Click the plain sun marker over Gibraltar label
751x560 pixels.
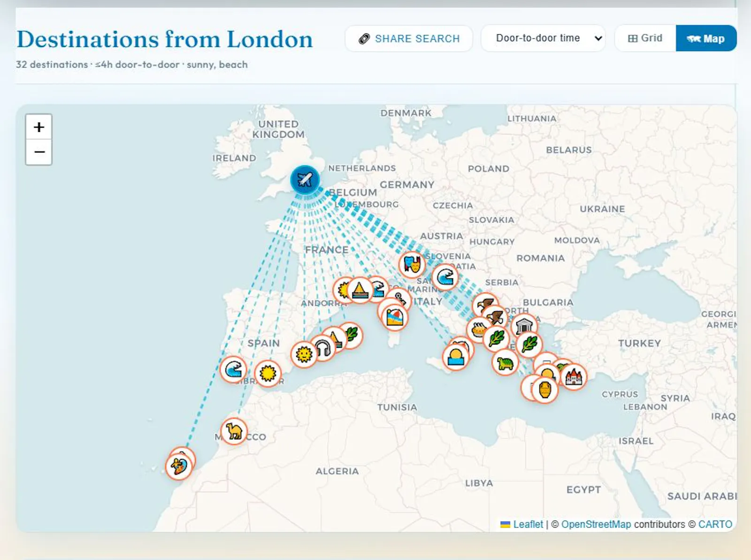click(268, 373)
